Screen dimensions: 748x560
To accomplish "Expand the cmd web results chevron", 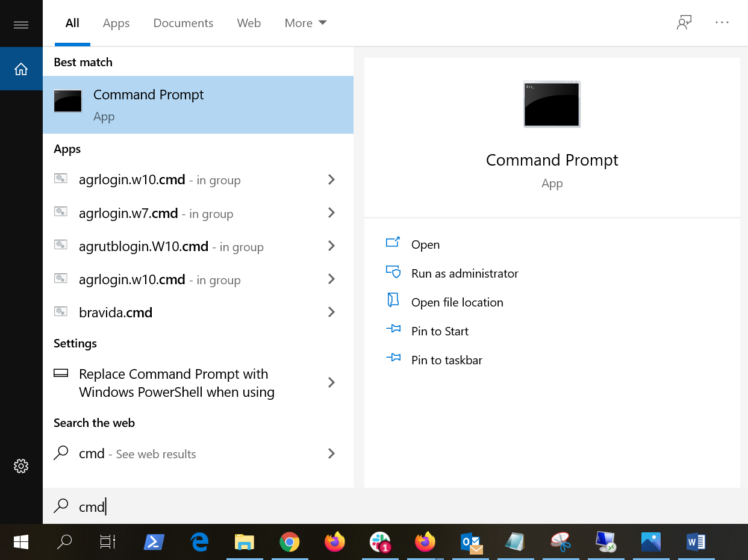I will click(331, 453).
